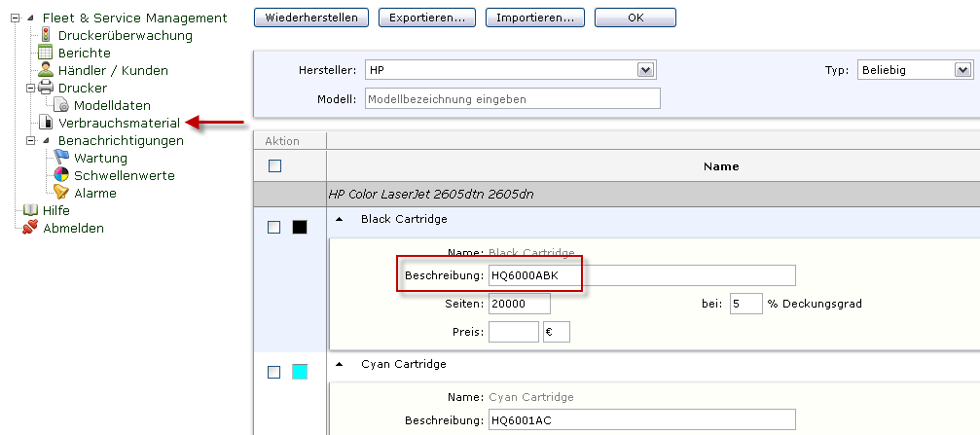980x435 pixels.
Task: Click the Drucker printer icon
Action: (x=45, y=88)
